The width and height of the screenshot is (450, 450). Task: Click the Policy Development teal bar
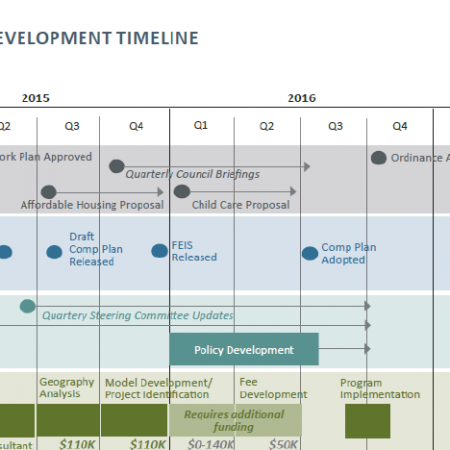(244, 349)
